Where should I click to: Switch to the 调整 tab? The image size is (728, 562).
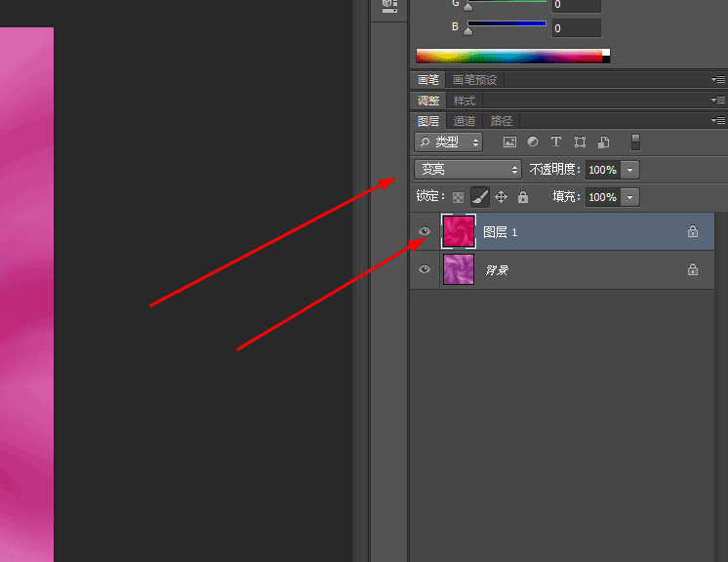click(428, 100)
